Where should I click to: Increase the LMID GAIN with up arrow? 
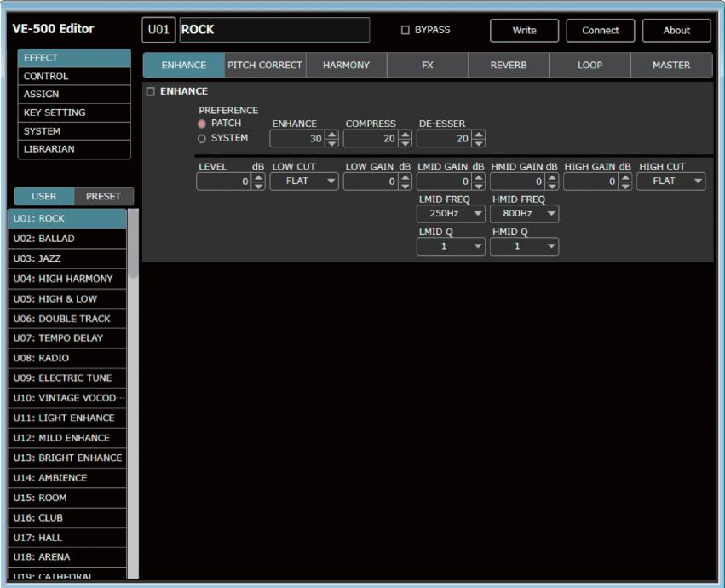(479, 177)
